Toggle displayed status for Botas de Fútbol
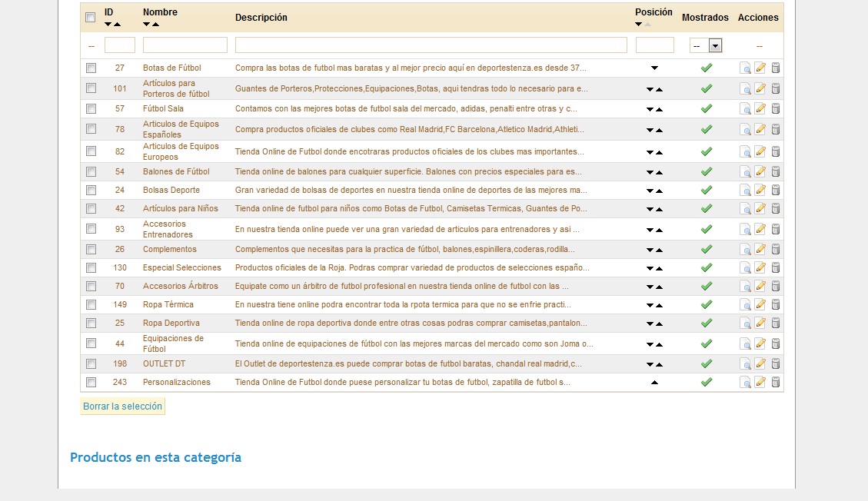This screenshot has width=868, height=501. 707,68
